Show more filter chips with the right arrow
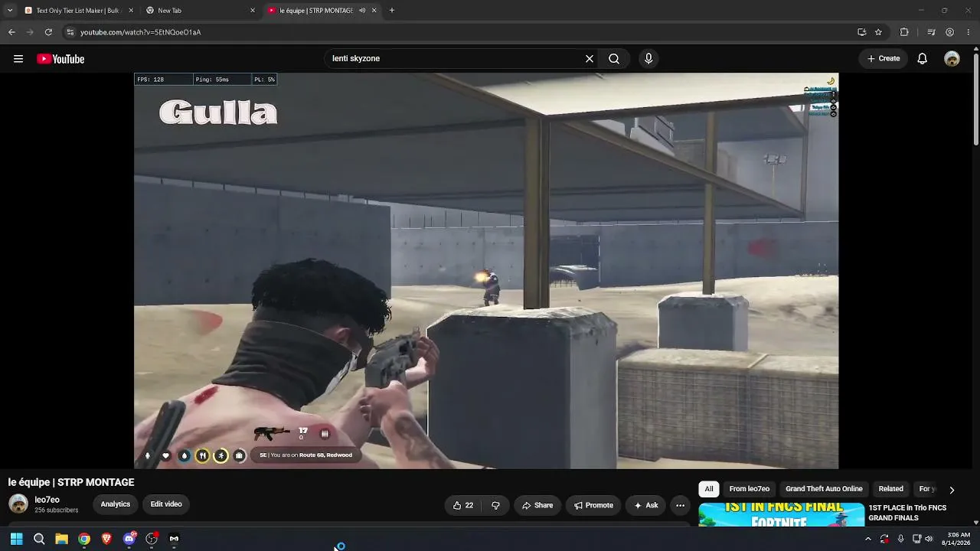Viewport: 980px width, 551px height. click(952, 490)
